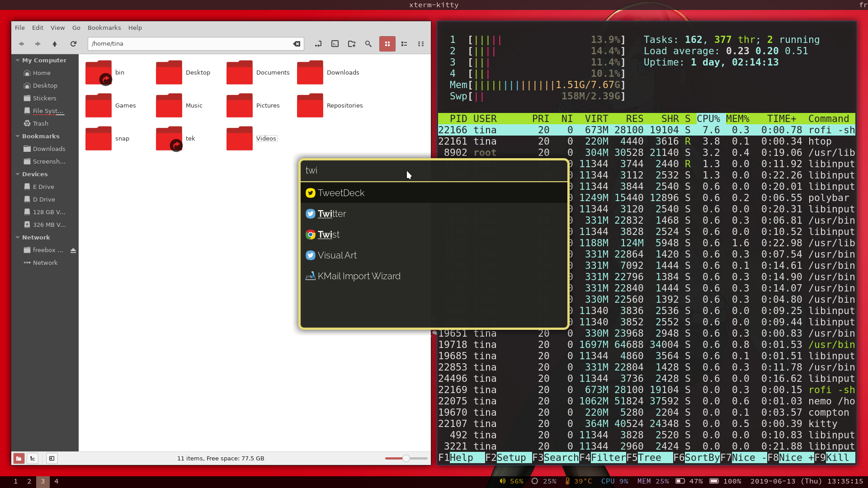Collapse Network section in sidebar
The image size is (868, 488).
pos(18,237)
